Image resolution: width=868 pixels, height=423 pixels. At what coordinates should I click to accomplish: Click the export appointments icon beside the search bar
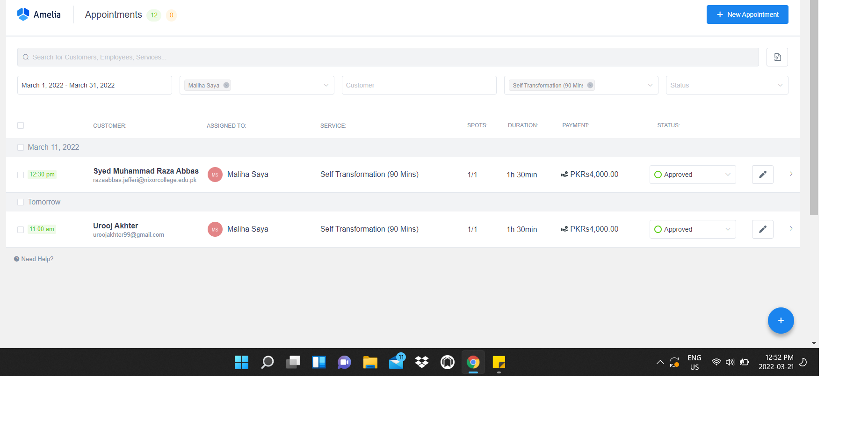(x=777, y=57)
